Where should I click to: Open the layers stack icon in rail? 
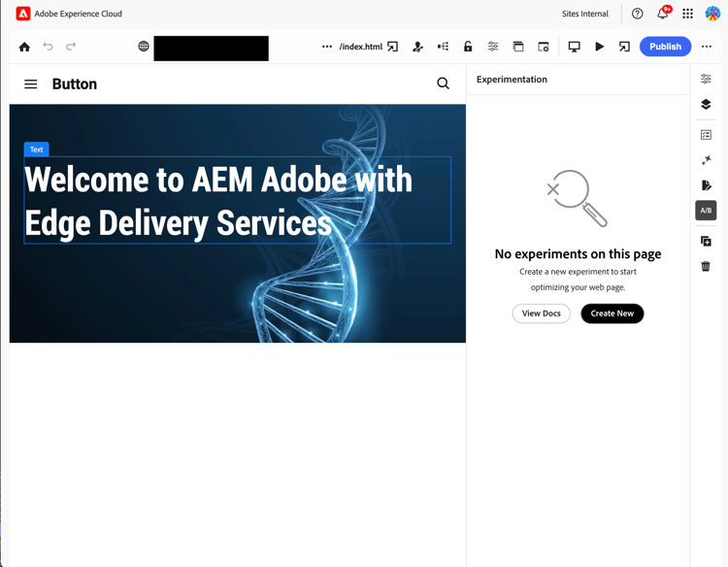click(706, 105)
